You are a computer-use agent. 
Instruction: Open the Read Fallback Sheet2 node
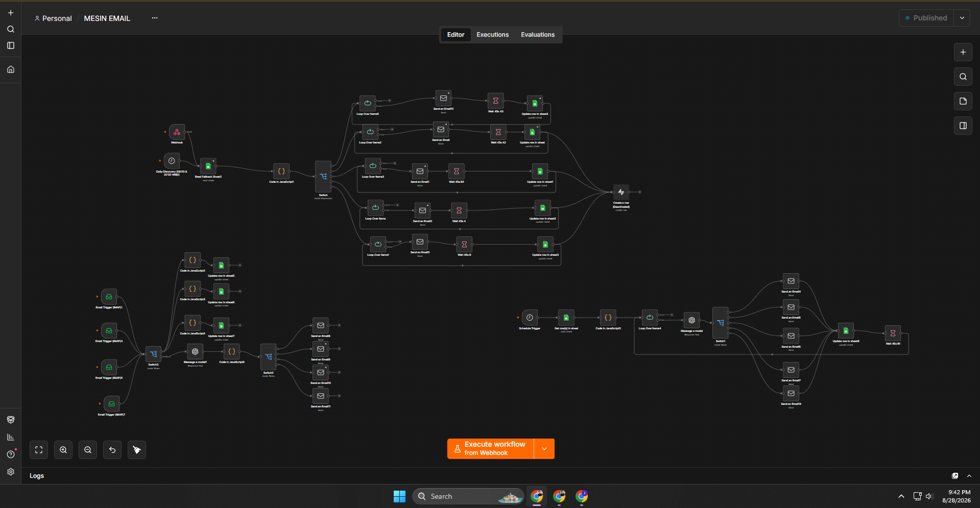(208, 166)
